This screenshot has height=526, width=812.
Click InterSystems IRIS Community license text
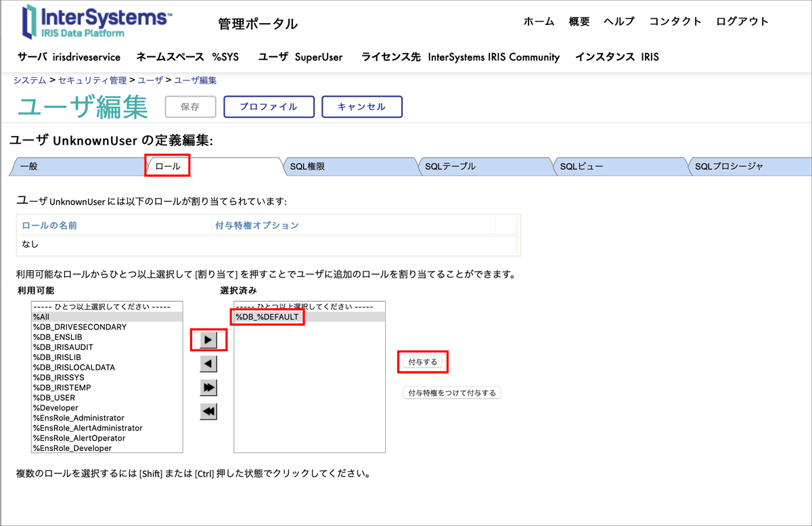click(x=494, y=57)
